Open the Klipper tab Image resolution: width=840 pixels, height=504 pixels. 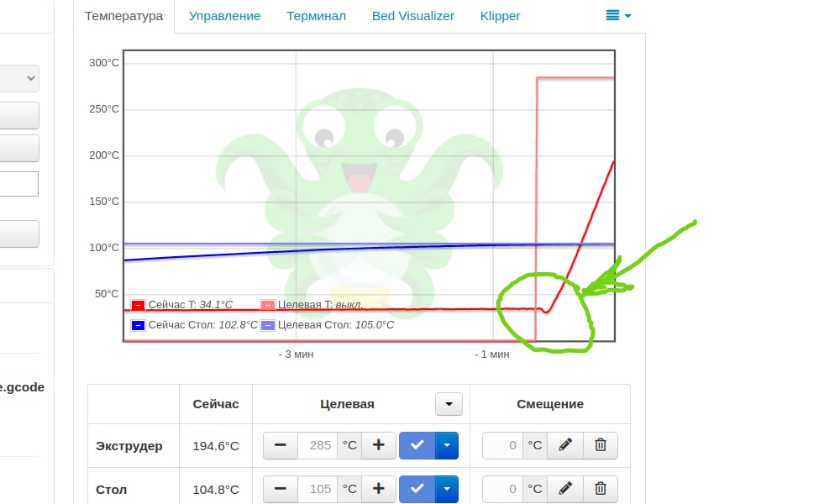(x=500, y=16)
